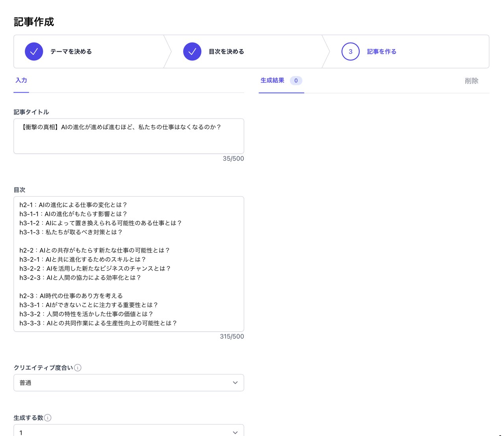
Task: Open the 生成する数 dropdown showing 1
Action: pyautogui.click(x=128, y=431)
